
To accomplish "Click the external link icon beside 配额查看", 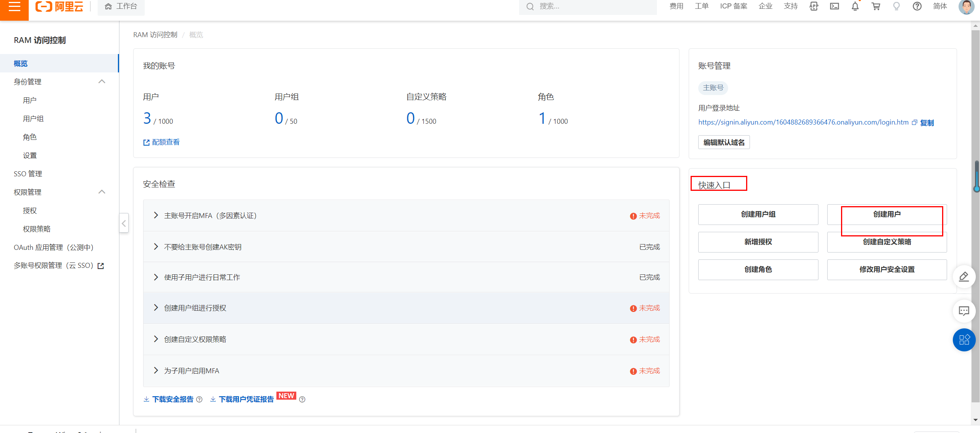I will click(146, 143).
